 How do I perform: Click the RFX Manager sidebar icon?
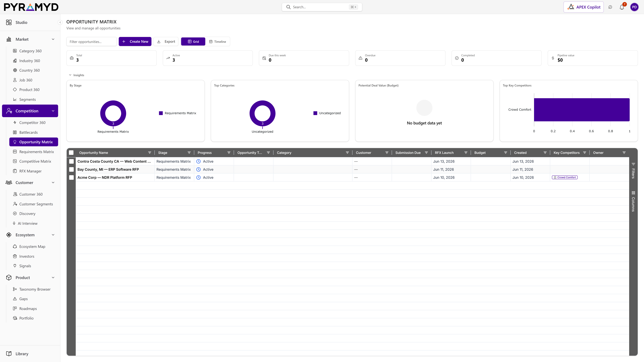pos(15,171)
